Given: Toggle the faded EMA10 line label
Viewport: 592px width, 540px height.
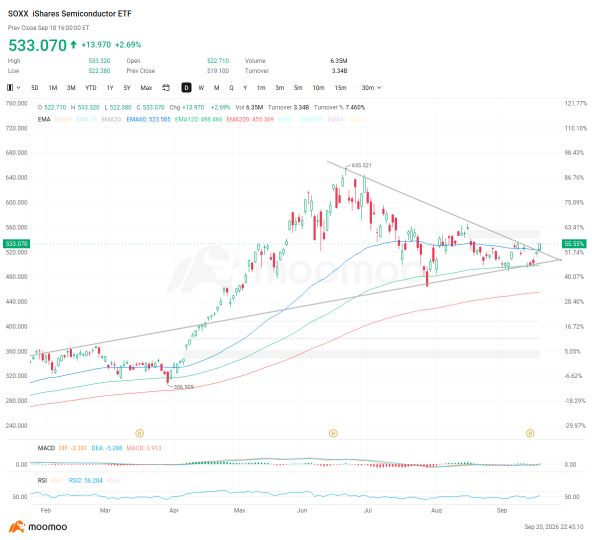Looking at the screenshot, I should [x=86, y=119].
